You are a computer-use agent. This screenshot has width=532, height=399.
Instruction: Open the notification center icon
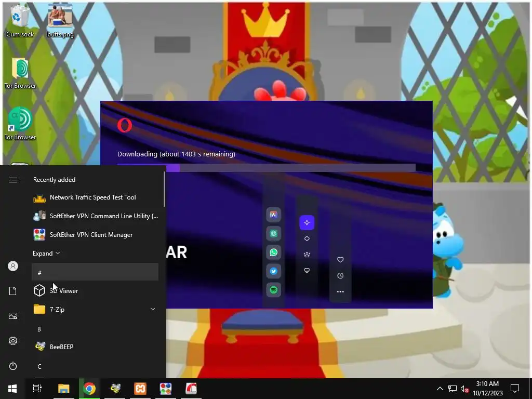tap(515, 389)
